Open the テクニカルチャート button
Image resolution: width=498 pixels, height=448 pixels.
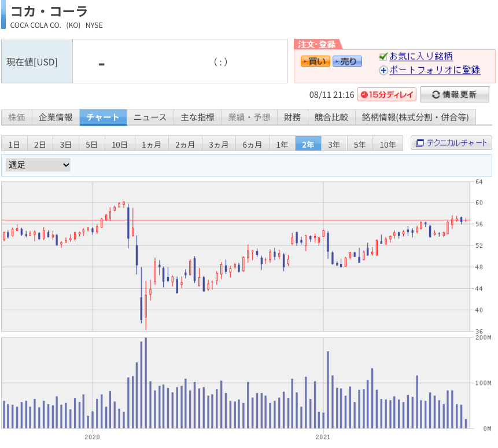coord(451,142)
